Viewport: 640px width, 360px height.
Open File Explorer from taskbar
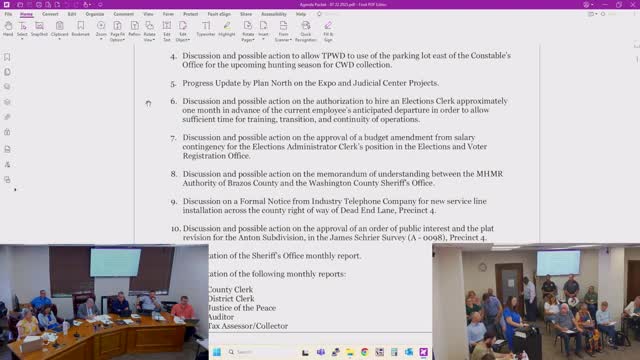point(350,352)
